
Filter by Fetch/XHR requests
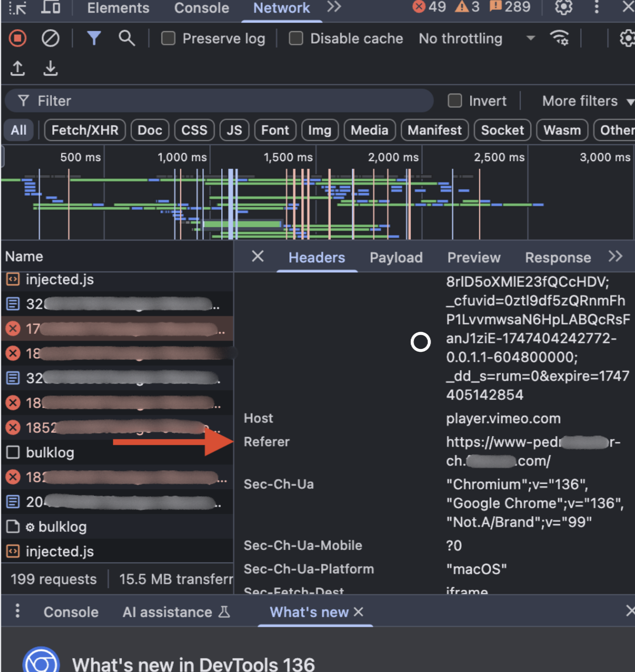85,130
